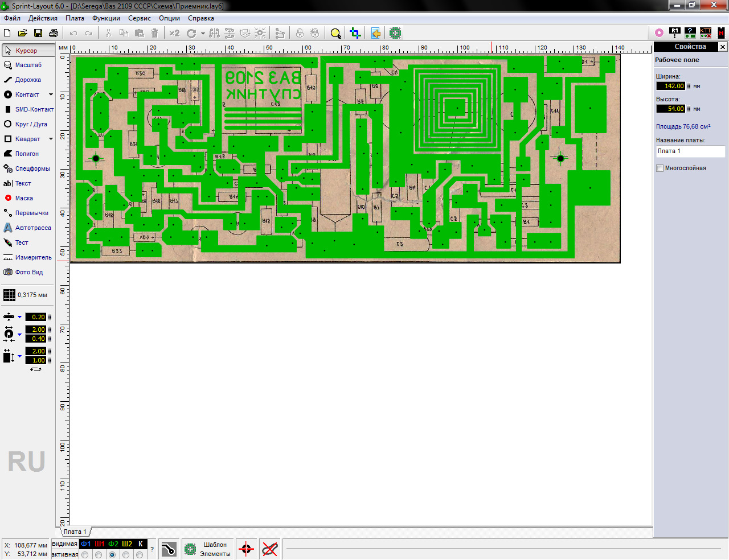
Task: Click the blue-green transparency toolbar icon
Action: pos(355,33)
